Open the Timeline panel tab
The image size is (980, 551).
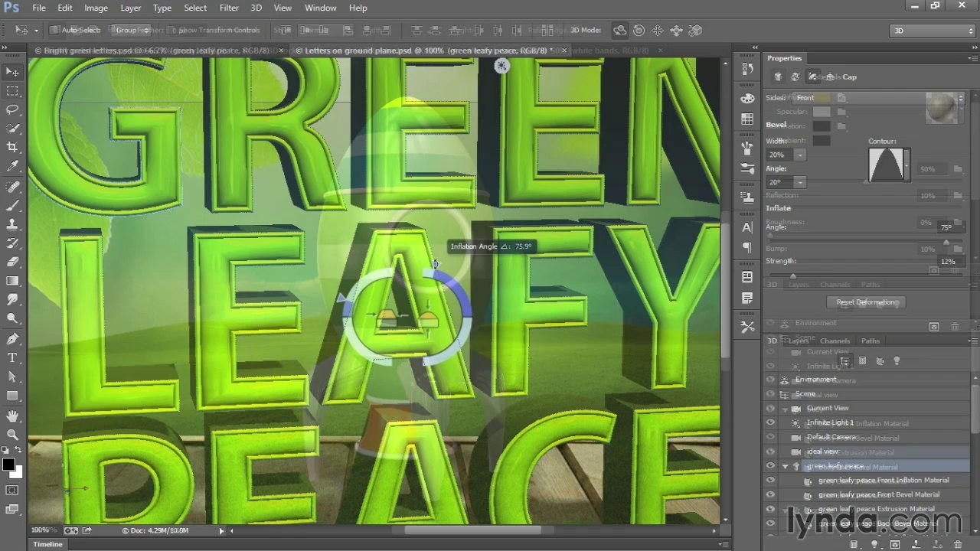click(47, 544)
